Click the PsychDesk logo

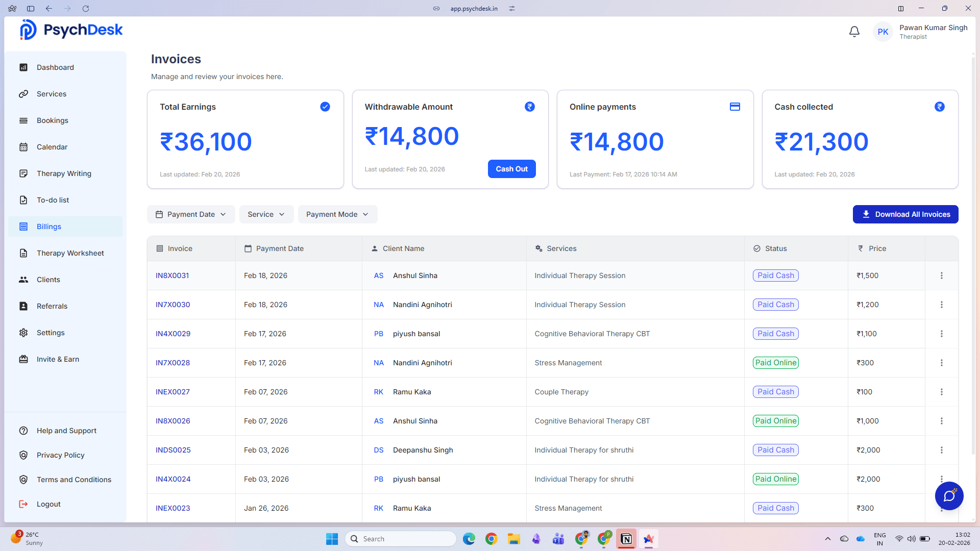tap(71, 30)
